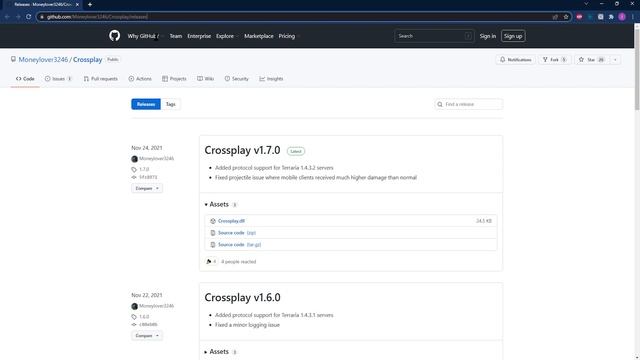
Task: Open the Team link in header
Action: pyautogui.click(x=176, y=36)
